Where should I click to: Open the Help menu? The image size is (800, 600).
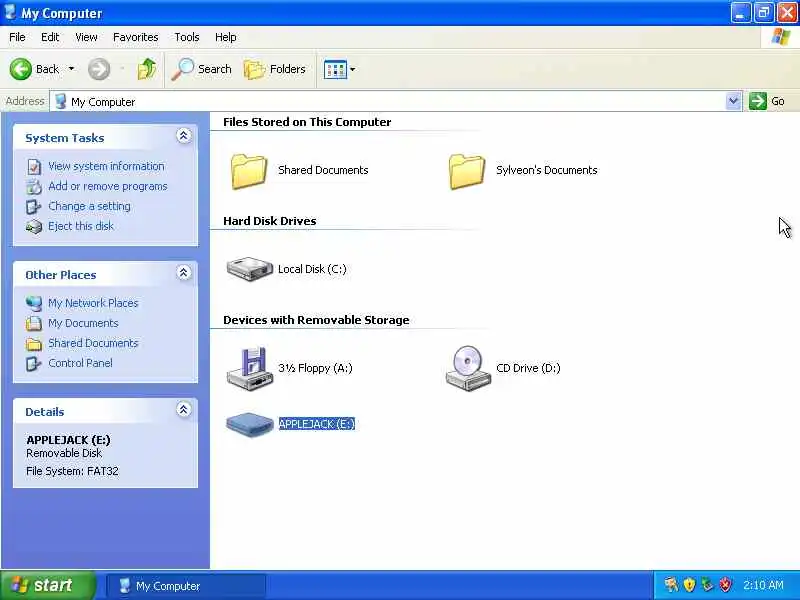point(226,37)
